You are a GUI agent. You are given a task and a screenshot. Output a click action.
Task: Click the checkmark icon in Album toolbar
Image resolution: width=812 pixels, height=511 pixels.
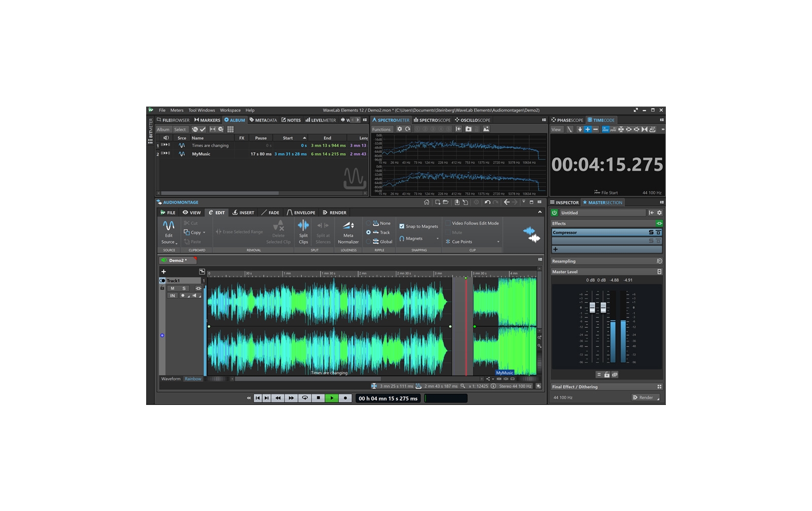click(203, 129)
